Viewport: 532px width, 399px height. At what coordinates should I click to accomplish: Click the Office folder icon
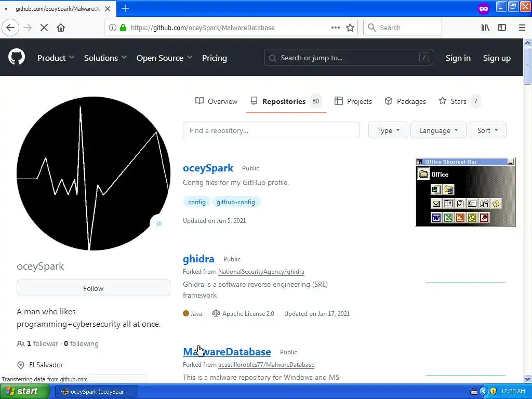click(423, 174)
